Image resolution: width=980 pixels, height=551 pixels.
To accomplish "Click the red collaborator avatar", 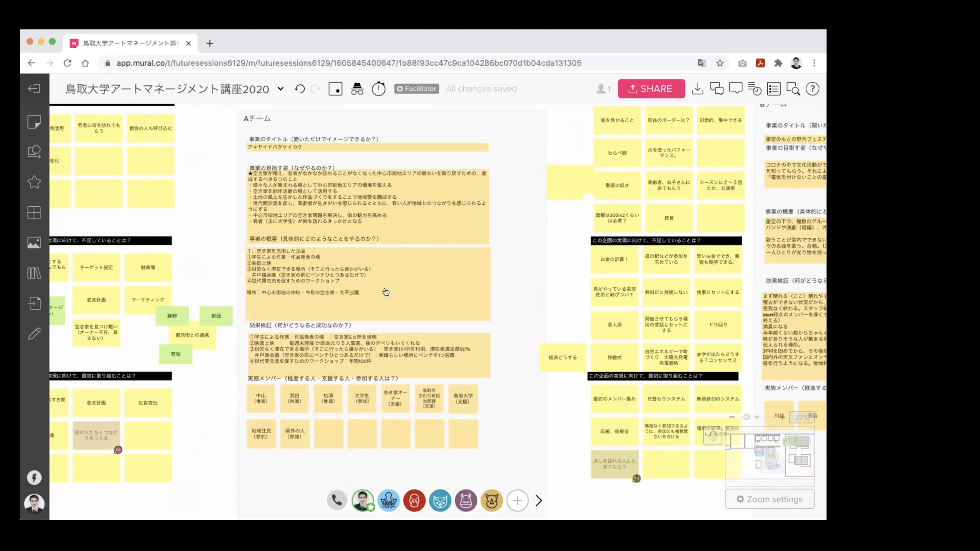I will [414, 501].
